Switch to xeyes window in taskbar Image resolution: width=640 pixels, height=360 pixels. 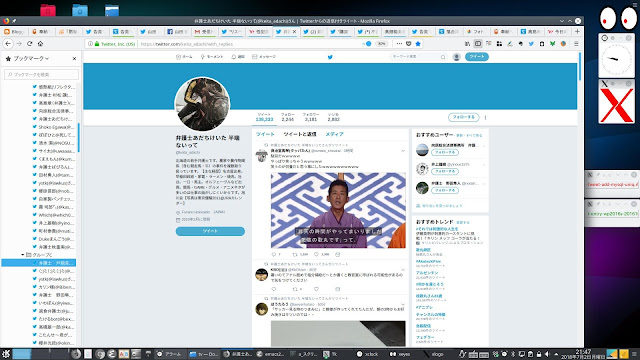coord(401,354)
